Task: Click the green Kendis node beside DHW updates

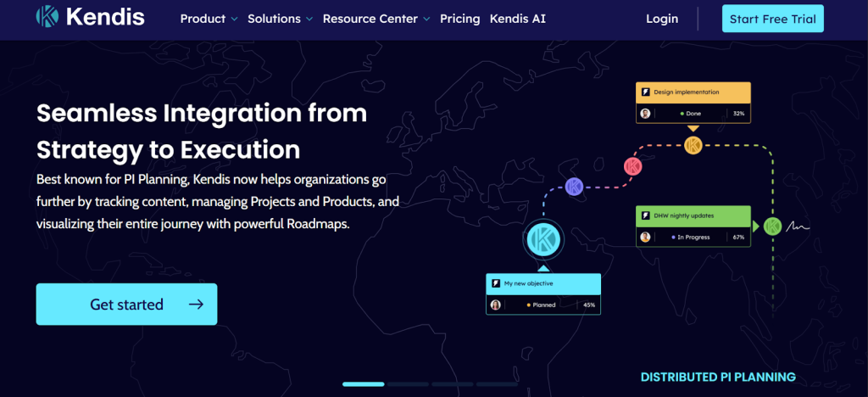Action: point(772,226)
